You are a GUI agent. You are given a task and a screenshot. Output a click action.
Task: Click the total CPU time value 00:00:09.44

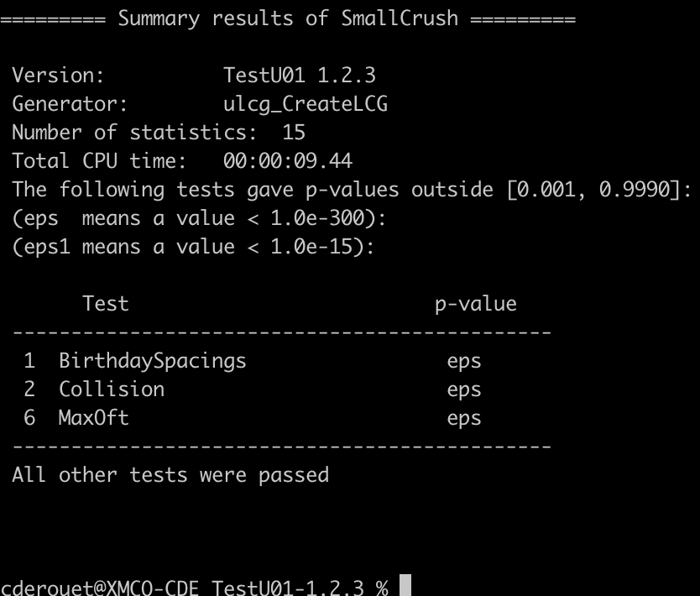pyautogui.click(x=288, y=161)
